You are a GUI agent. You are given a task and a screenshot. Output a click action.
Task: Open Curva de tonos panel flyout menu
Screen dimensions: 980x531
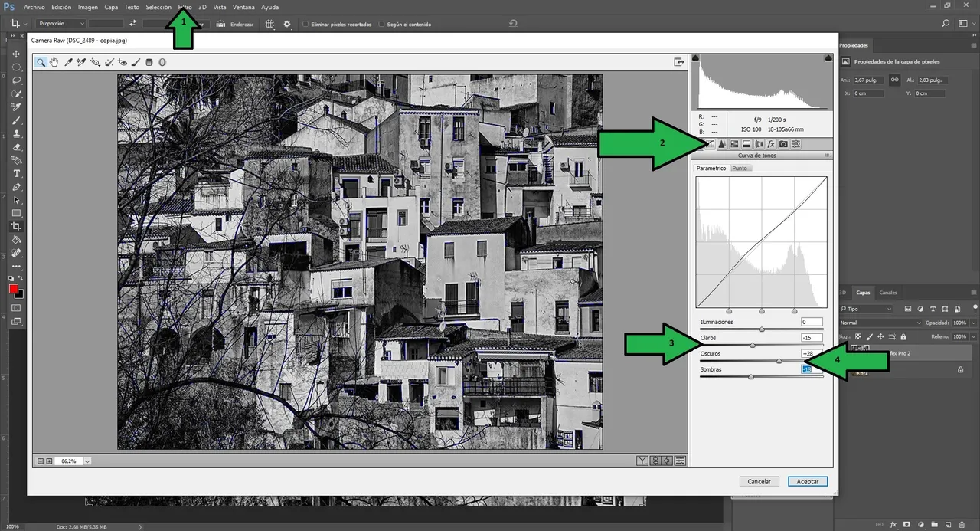[828, 156]
